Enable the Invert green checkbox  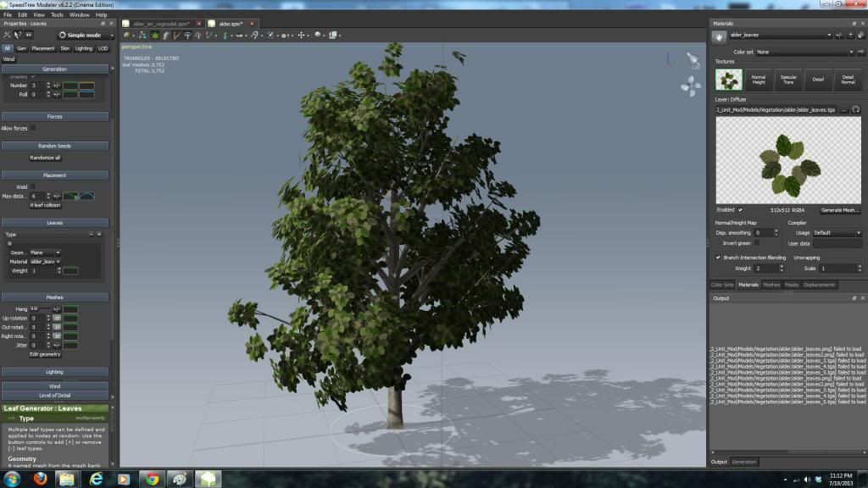(x=757, y=242)
